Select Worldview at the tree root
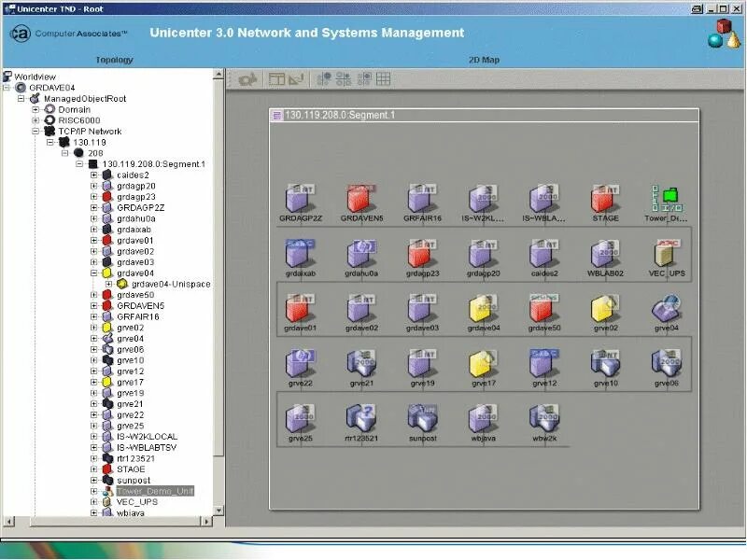The height and width of the screenshot is (560, 747). [x=35, y=77]
